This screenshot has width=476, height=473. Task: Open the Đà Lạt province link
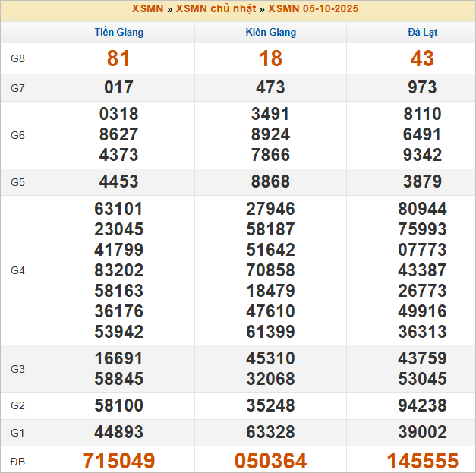[422, 33]
